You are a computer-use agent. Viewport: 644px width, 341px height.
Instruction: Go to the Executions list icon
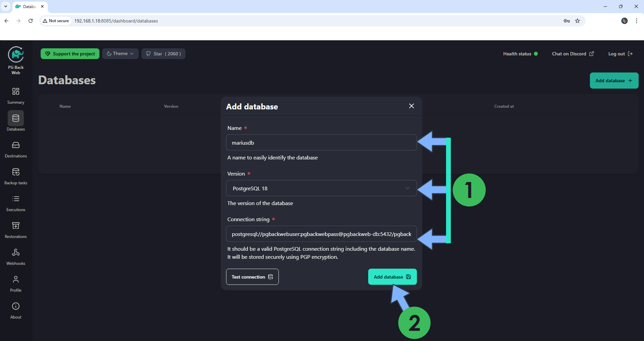click(16, 199)
